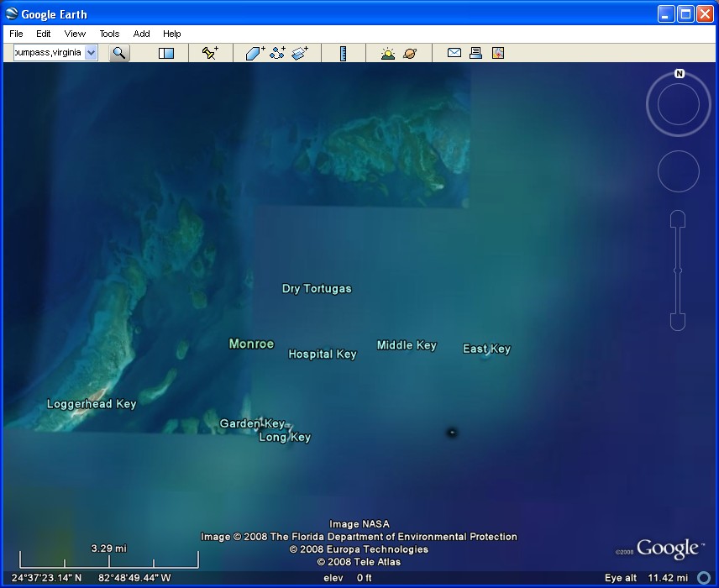719x588 pixels.
Task: Click the zoom out end of slider
Action: [678, 322]
